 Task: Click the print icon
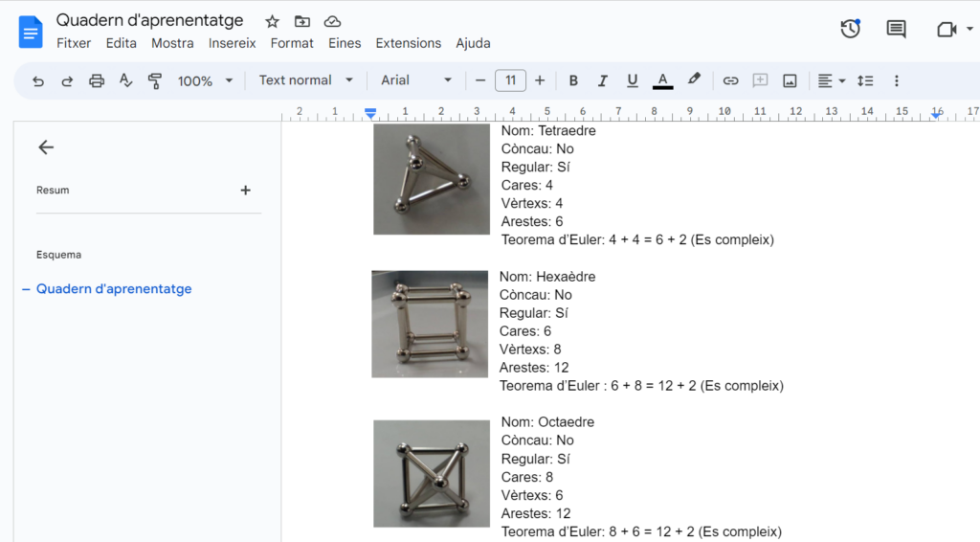(x=97, y=81)
